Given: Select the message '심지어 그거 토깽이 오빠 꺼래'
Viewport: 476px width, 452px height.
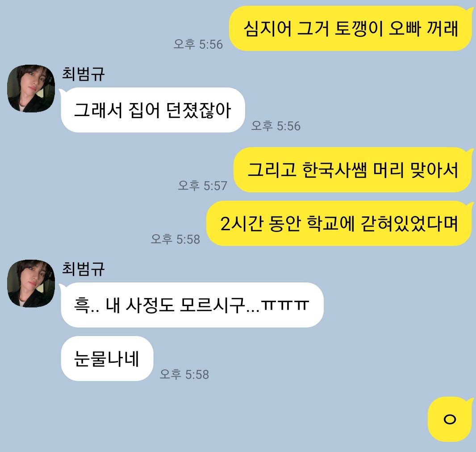Looking at the screenshot, I should click(351, 29).
